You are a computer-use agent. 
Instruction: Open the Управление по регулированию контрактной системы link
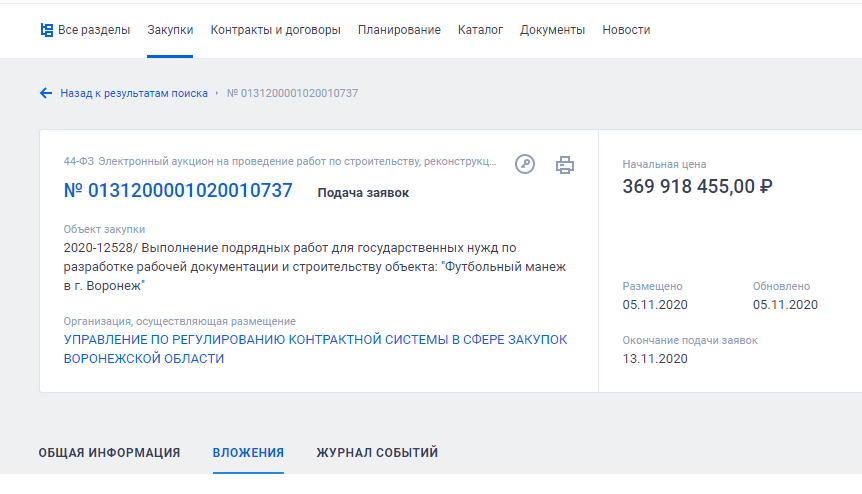[x=316, y=349]
